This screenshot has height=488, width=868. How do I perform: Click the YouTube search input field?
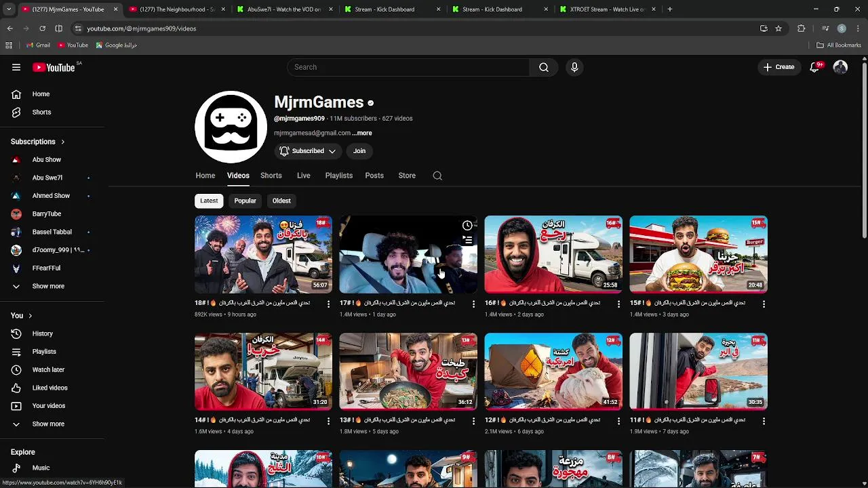pyautogui.click(x=408, y=67)
